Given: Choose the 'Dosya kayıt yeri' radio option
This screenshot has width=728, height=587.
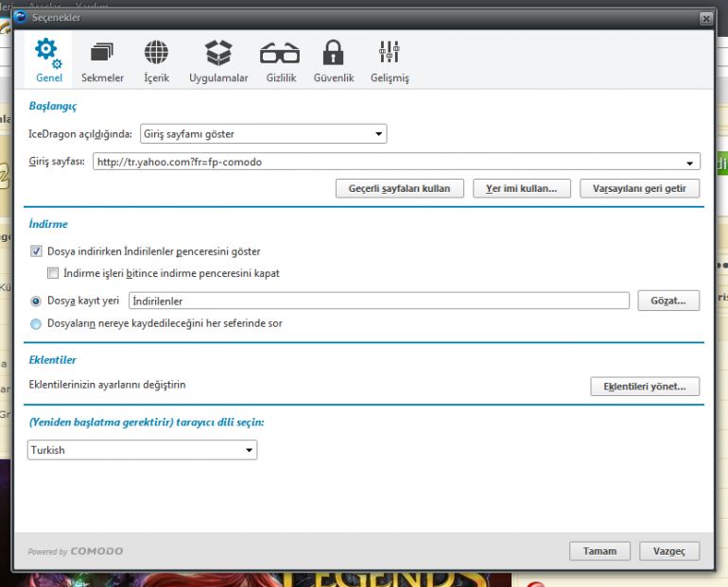Looking at the screenshot, I should click(x=37, y=301).
